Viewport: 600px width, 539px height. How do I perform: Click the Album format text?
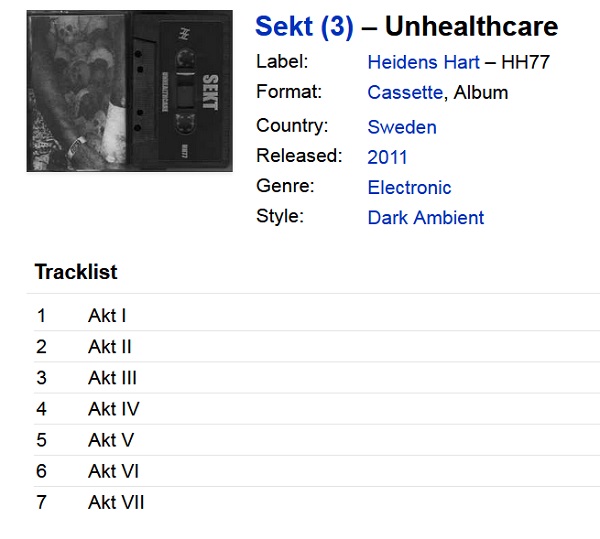click(481, 93)
